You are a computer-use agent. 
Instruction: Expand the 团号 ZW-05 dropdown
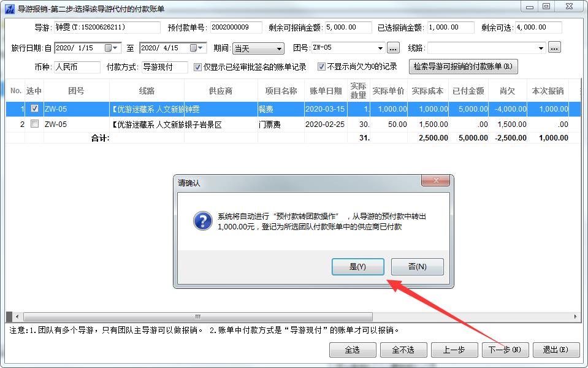(x=380, y=48)
